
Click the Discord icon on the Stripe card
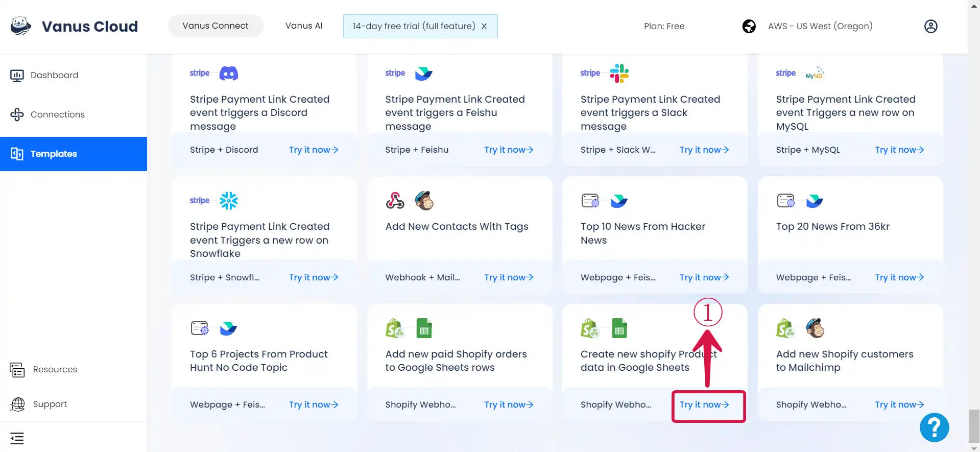[229, 74]
